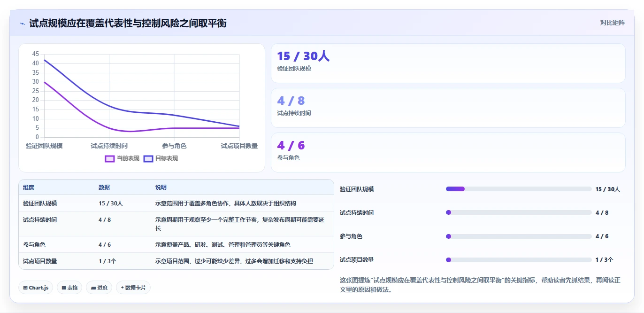Viewport: 644px width, 313px height.
Task: Select the 试点持续时间 table row label
Action: point(40,219)
